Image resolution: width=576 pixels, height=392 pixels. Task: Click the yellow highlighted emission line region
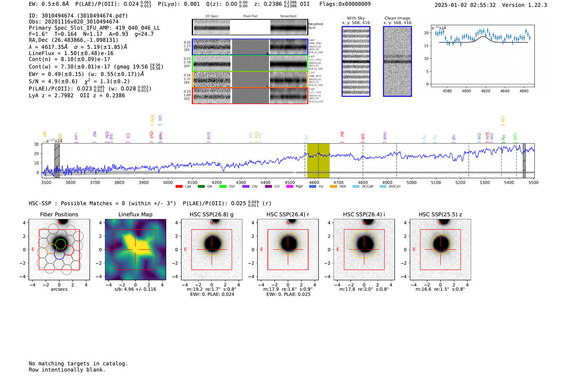[318, 160]
